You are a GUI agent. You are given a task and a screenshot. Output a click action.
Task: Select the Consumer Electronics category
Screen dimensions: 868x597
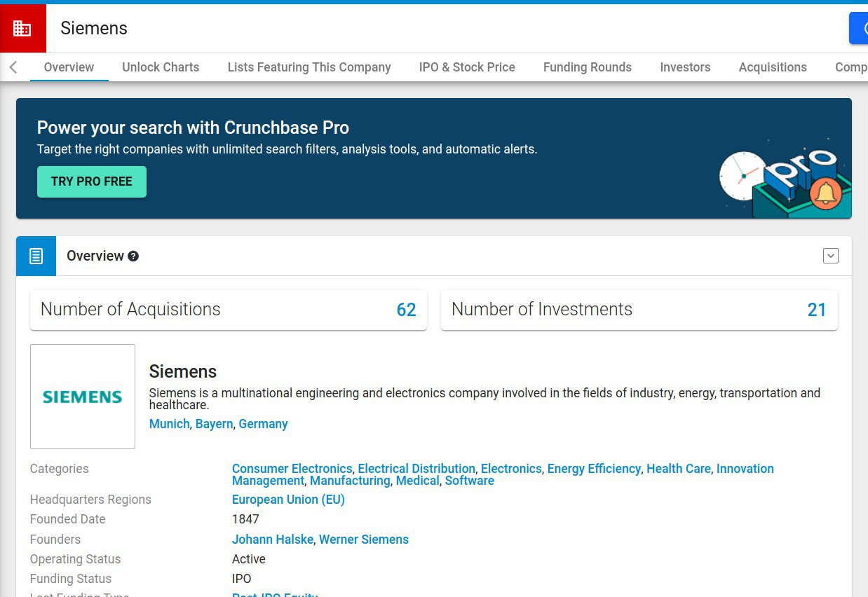[292, 469]
